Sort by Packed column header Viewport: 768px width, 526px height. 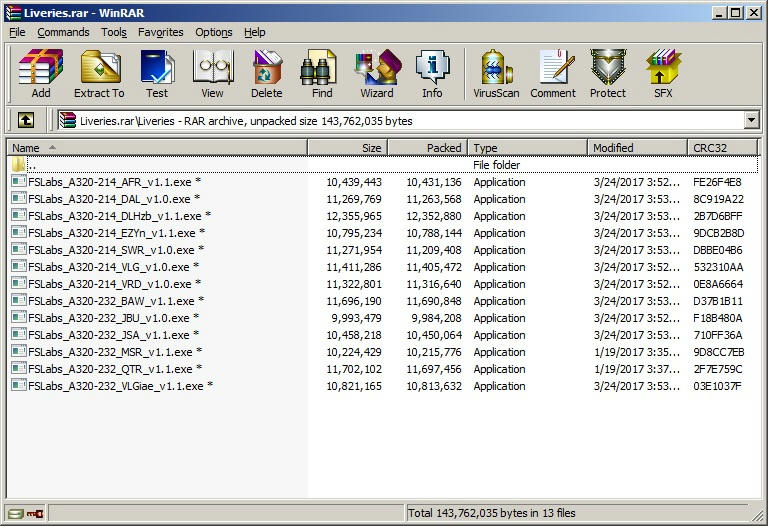[x=428, y=148]
